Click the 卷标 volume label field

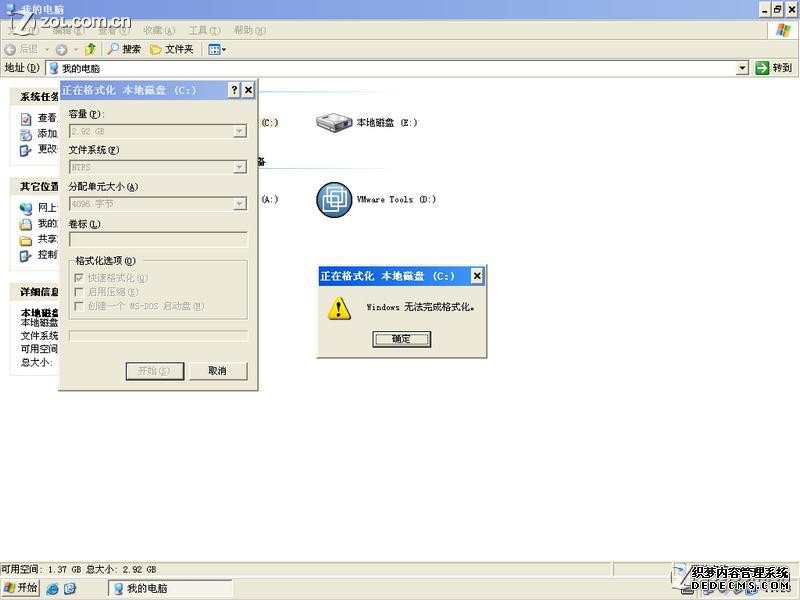158,240
